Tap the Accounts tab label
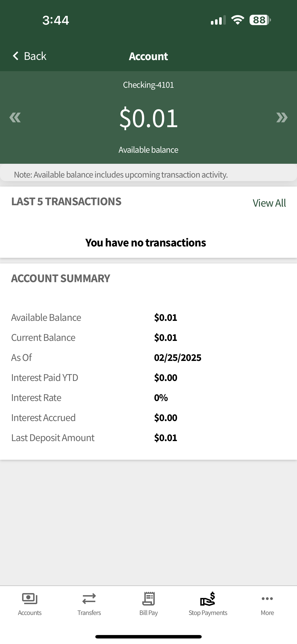The width and height of the screenshot is (297, 644). (x=30, y=613)
